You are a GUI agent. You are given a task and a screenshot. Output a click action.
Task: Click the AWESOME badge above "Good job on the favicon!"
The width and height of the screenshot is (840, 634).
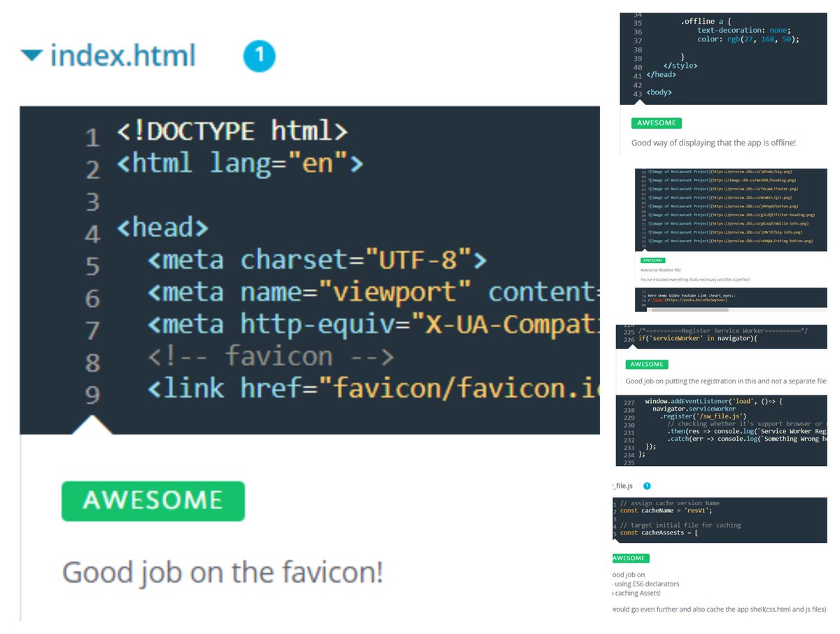click(153, 501)
